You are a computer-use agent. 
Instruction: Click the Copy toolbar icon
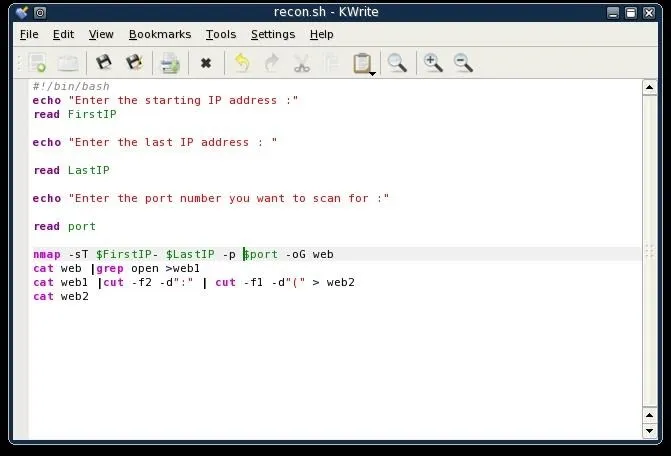point(331,63)
